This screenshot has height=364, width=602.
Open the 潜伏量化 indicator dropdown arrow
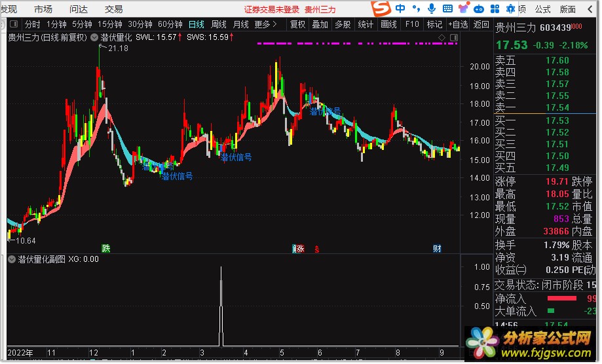tap(94, 37)
